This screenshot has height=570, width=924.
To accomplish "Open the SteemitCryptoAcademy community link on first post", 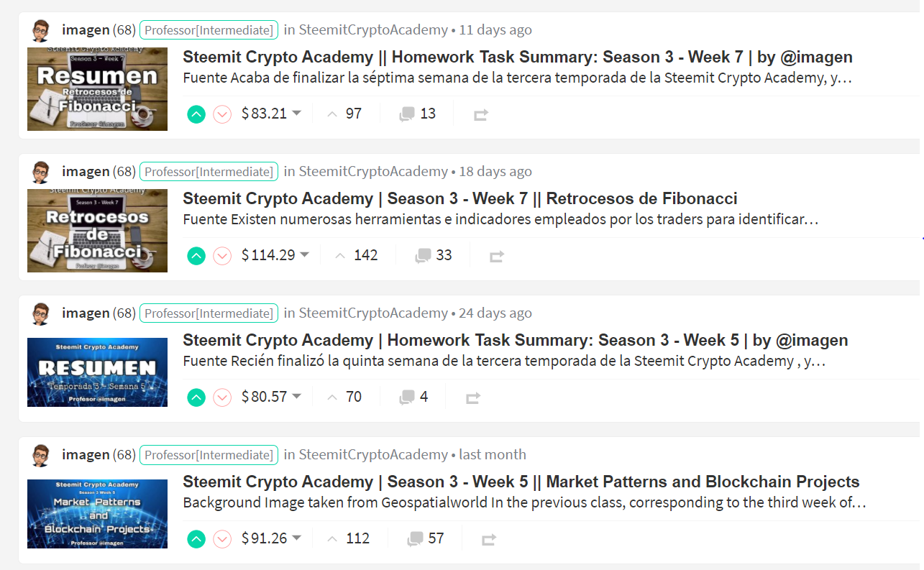I will tap(373, 30).
